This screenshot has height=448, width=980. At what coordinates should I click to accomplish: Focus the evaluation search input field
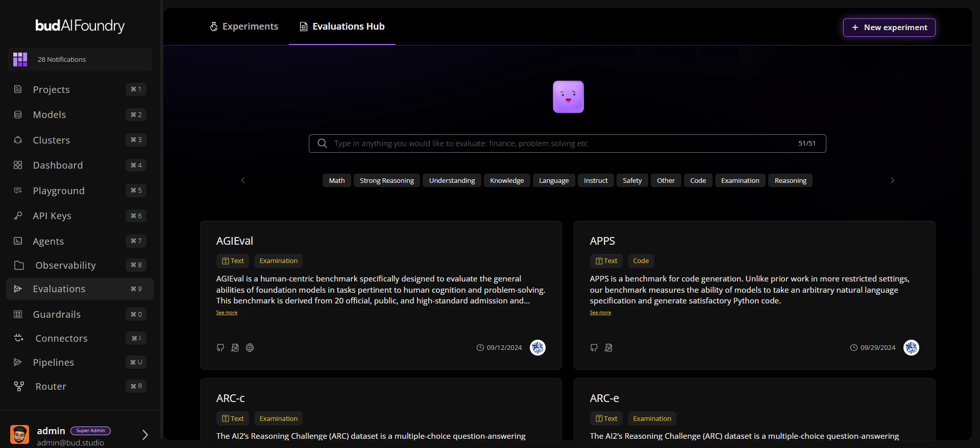tap(568, 144)
